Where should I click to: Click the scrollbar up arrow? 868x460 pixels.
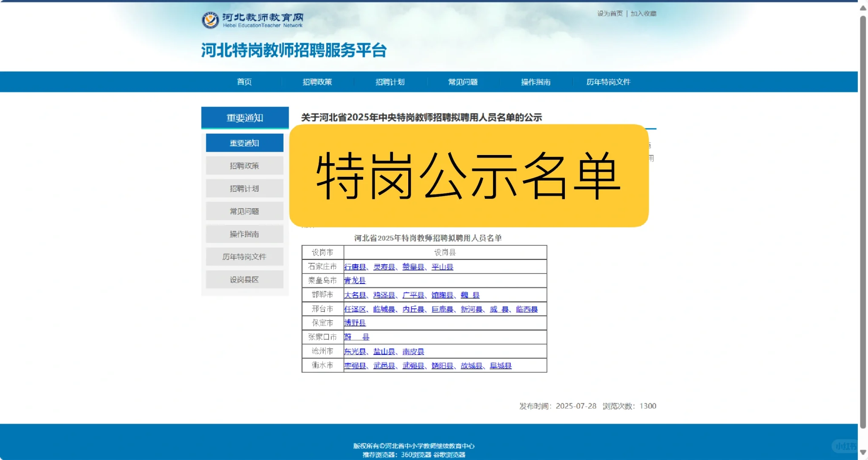click(x=863, y=8)
